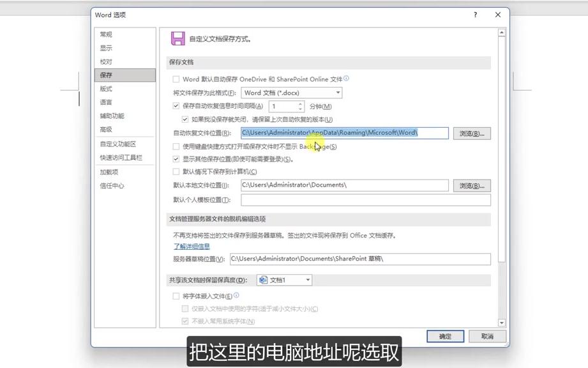Open the 文档1 fidelity dropdown

[284, 280]
